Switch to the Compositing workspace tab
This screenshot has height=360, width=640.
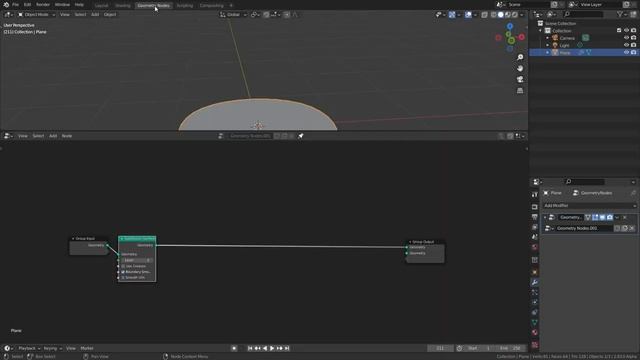211,6
